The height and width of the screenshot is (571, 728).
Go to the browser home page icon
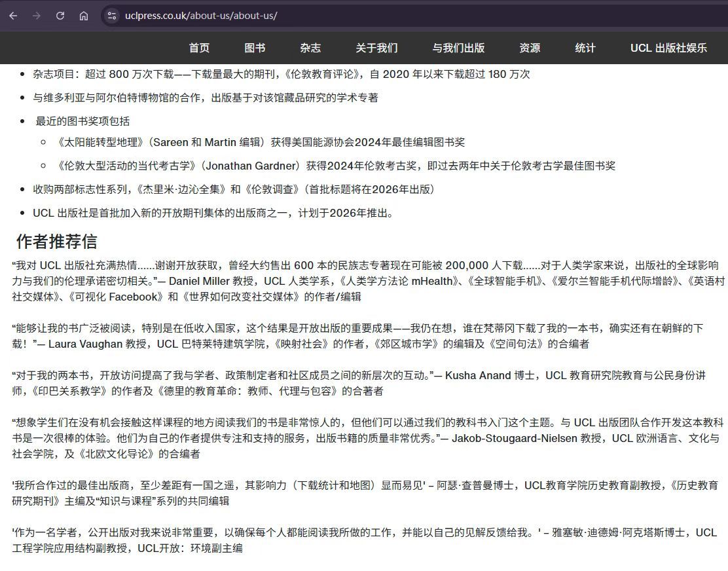[x=84, y=16]
